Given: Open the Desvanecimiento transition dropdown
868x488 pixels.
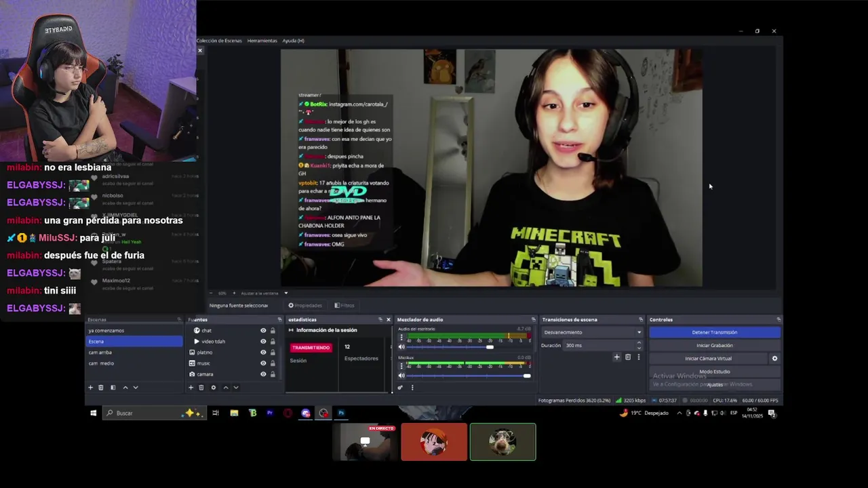Looking at the screenshot, I should [592, 332].
